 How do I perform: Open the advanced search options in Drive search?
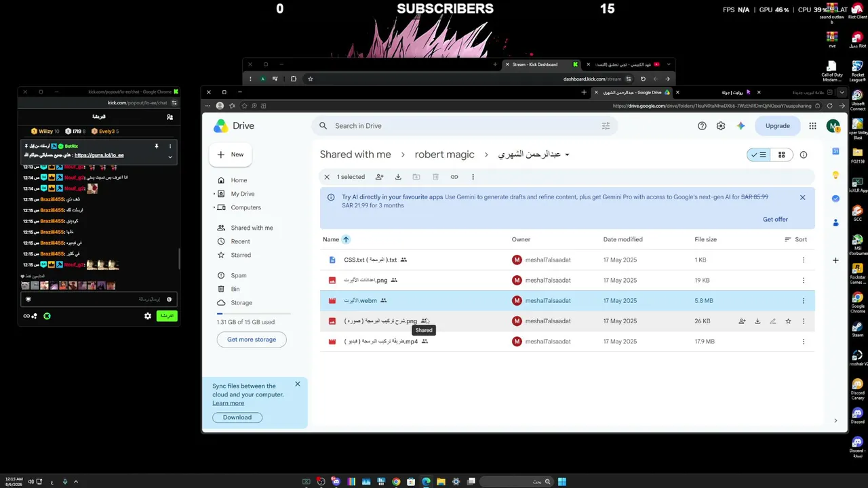click(x=606, y=126)
